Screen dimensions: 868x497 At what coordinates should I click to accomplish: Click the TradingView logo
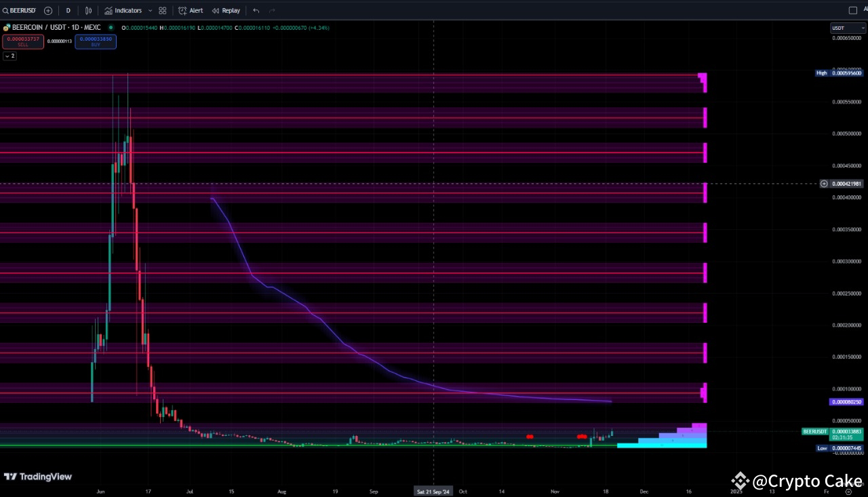click(x=38, y=477)
